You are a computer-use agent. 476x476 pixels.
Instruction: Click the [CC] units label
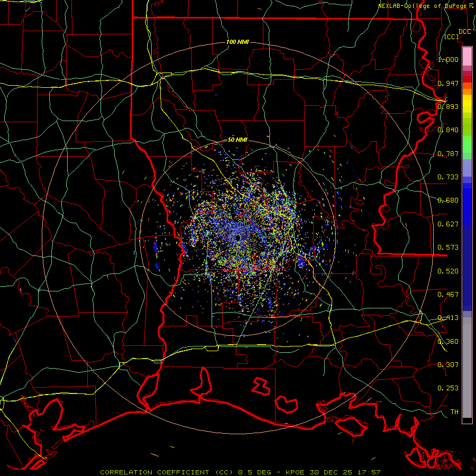452,36
